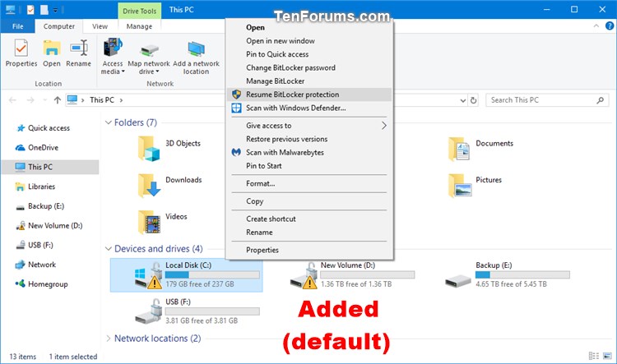Viewport: 617px width, 364px height.
Task: Select the 3D Objects folder icon
Action: pyautogui.click(x=149, y=148)
